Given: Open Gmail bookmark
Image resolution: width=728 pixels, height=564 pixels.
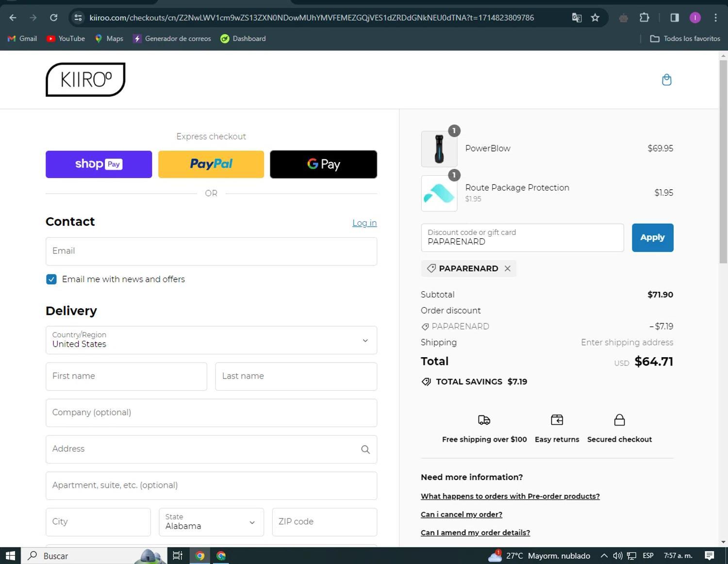Looking at the screenshot, I should point(22,39).
